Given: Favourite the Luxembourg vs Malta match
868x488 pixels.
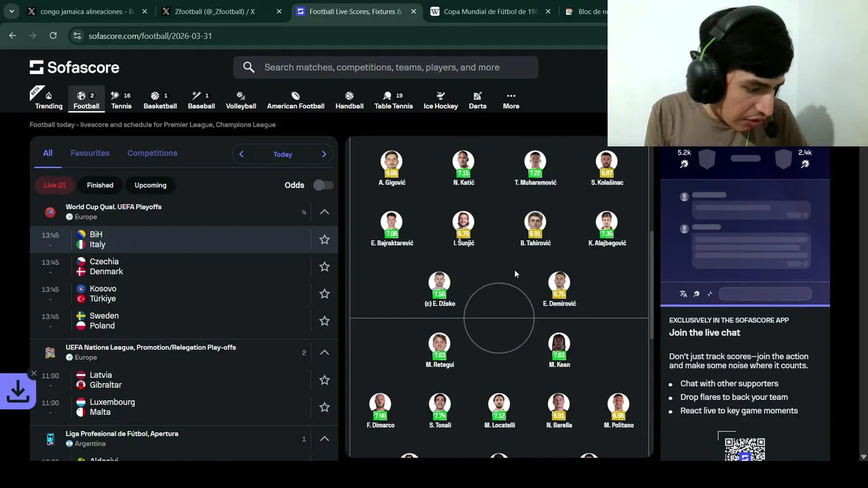Looking at the screenshot, I should click(324, 407).
